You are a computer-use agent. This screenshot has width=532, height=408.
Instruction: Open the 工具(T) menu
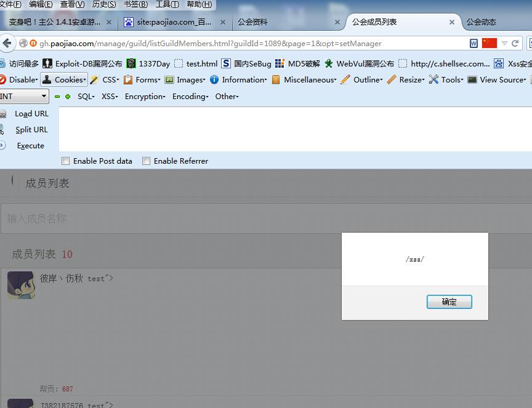tap(167, 4)
